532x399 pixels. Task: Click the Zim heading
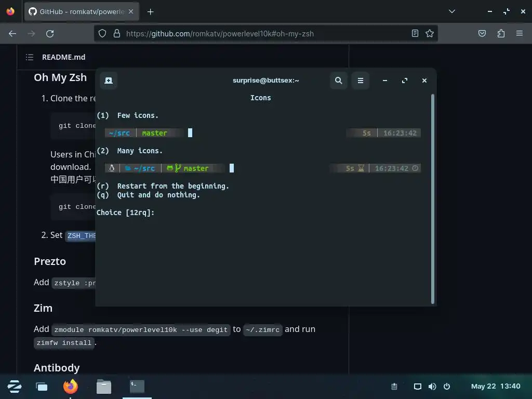[43, 308]
